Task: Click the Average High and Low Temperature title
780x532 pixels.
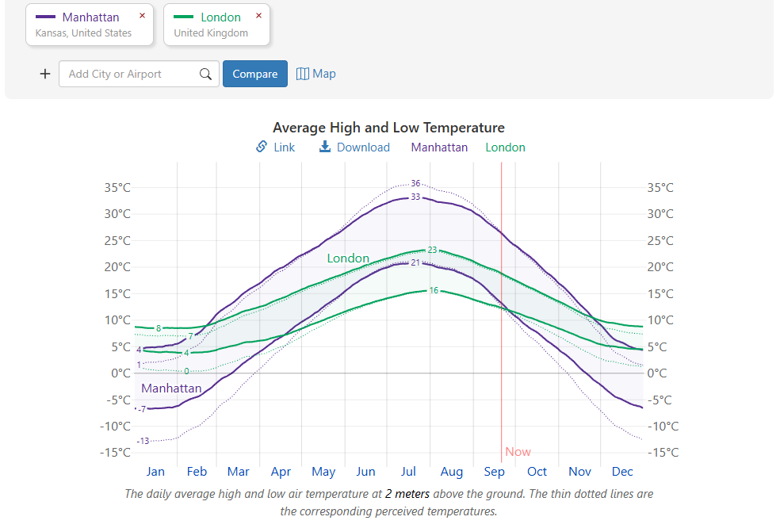Action: [x=388, y=128]
